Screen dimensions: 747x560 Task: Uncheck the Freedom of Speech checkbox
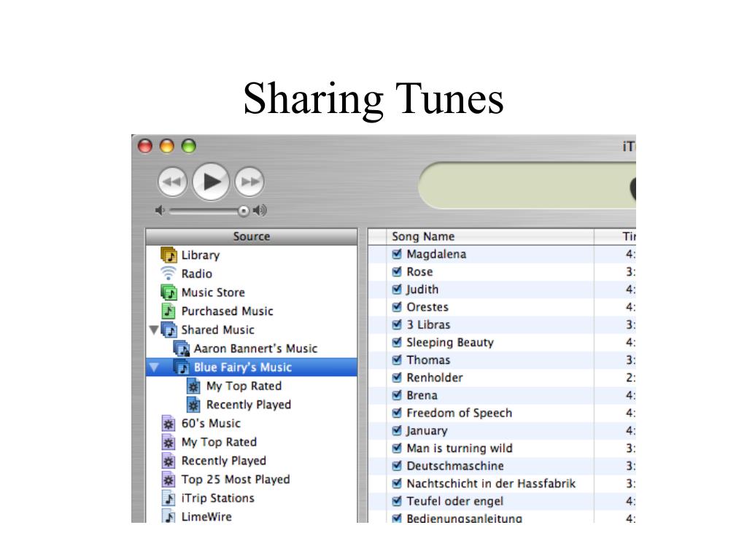coord(396,413)
